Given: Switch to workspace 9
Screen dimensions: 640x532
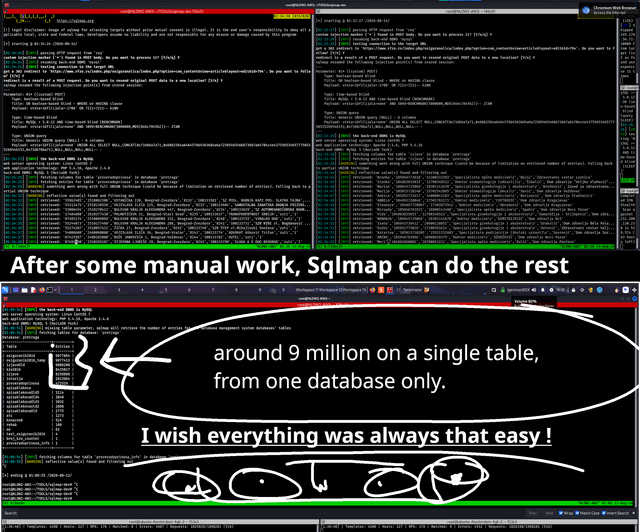Looking at the screenshot, I should tap(260, 290).
